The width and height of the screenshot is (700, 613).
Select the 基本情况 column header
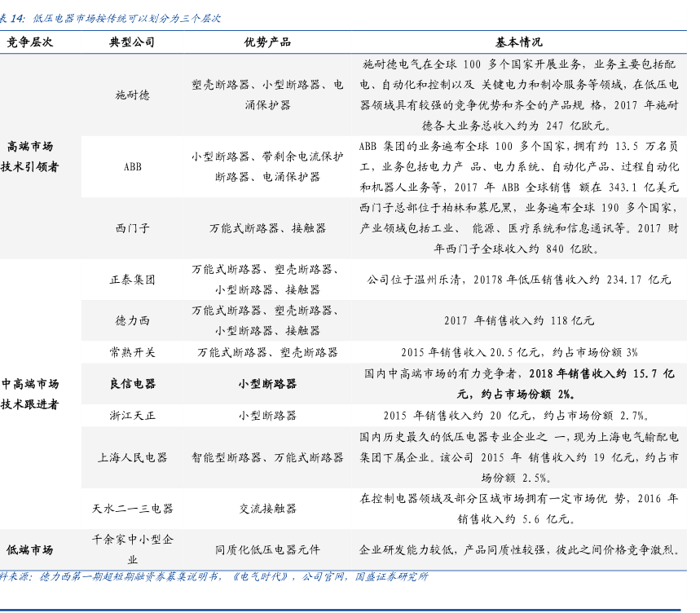(519, 43)
